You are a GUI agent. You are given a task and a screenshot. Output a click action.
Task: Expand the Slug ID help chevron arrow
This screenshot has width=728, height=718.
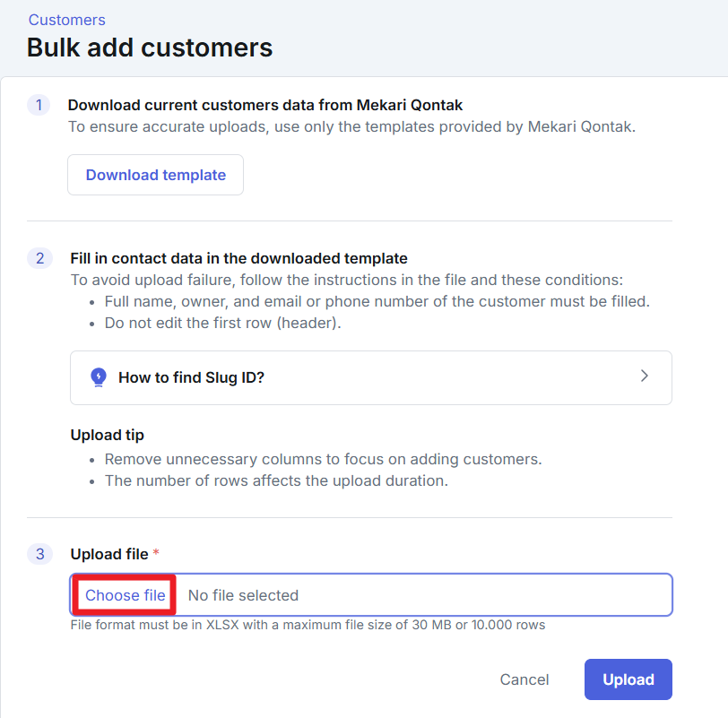coord(644,376)
